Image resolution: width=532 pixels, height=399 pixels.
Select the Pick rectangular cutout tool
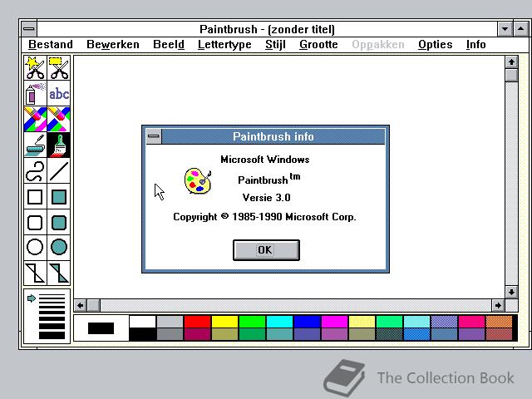pyautogui.click(x=59, y=68)
